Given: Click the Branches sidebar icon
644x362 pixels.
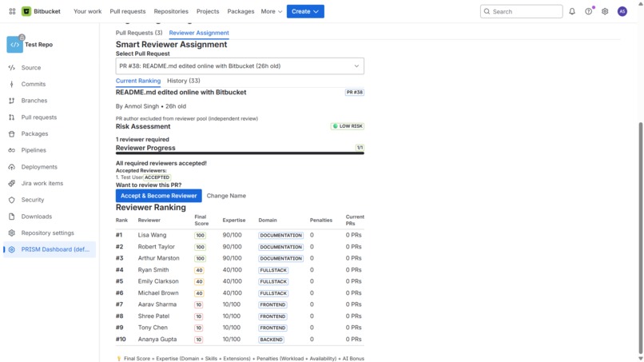Looking at the screenshot, I should pyautogui.click(x=11, y=101).
